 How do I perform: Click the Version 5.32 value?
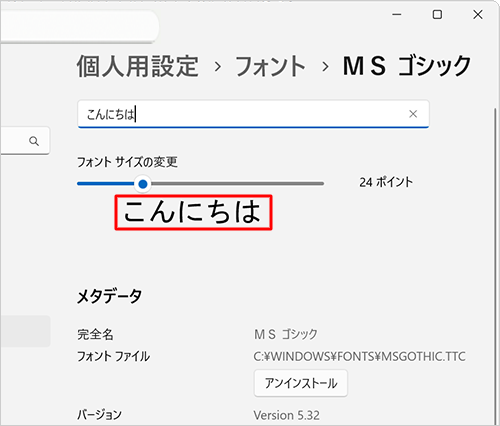point(286,415)
